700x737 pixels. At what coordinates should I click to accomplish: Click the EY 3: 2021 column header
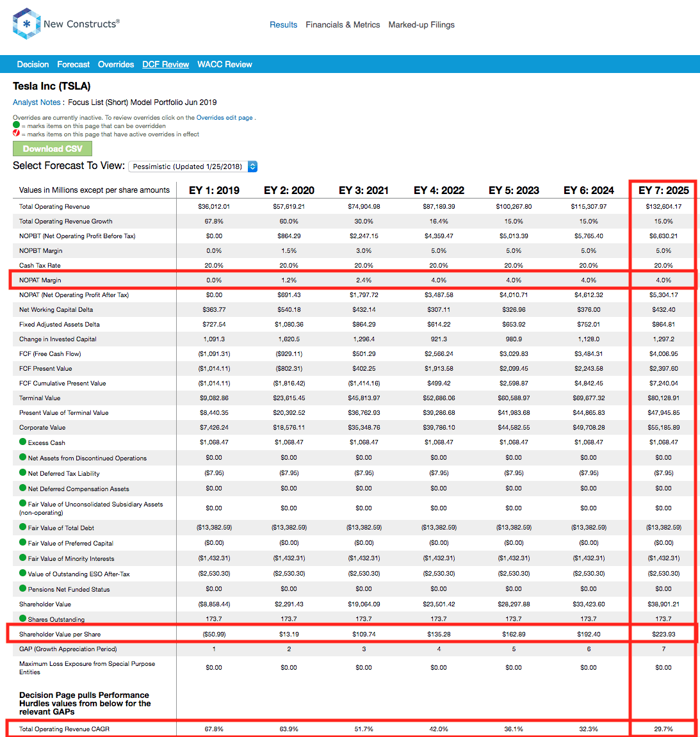click(x=364, y=190)
